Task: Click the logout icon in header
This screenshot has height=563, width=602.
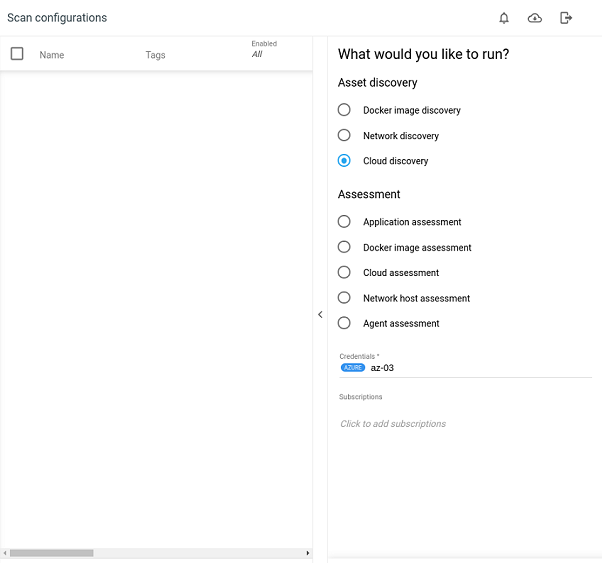Action: click(x=566, y=18)
